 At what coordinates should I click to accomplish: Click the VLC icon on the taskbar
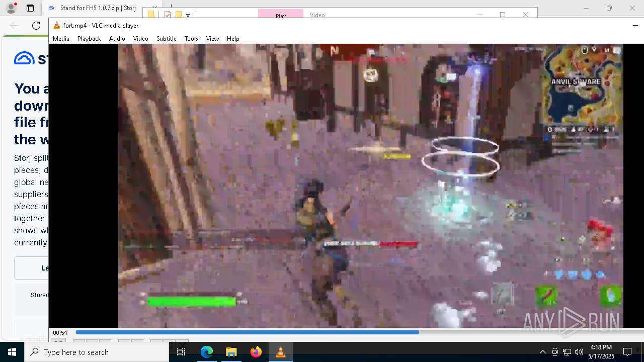click(x=280, y=352)
